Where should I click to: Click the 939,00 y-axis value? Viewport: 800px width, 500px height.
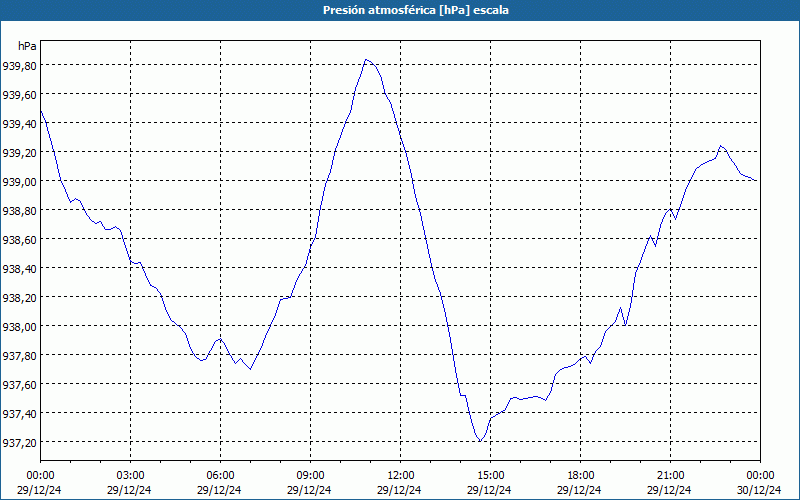(x=19, y=182)
